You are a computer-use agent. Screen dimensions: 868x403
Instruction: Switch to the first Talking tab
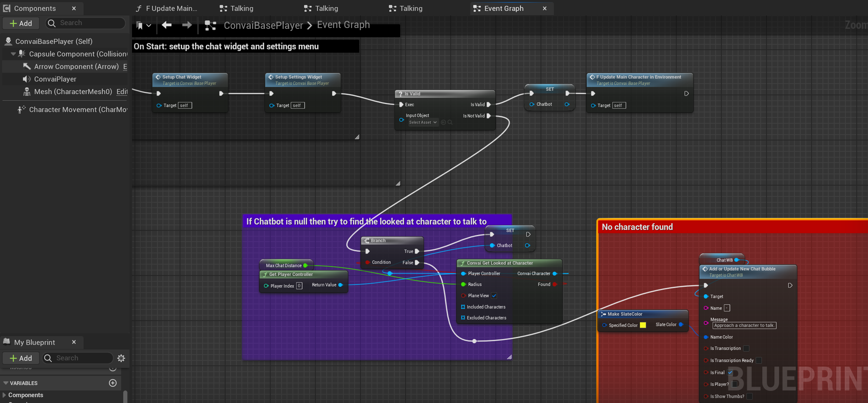[x=236, y=8]
